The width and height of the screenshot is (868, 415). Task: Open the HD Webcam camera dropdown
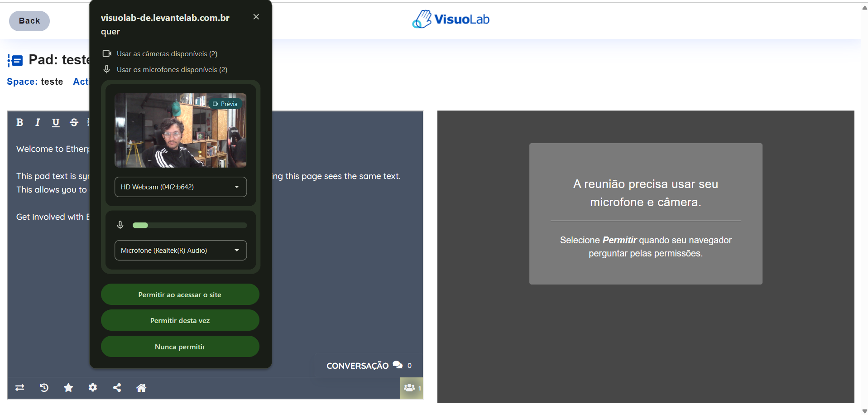coord(181,187)
